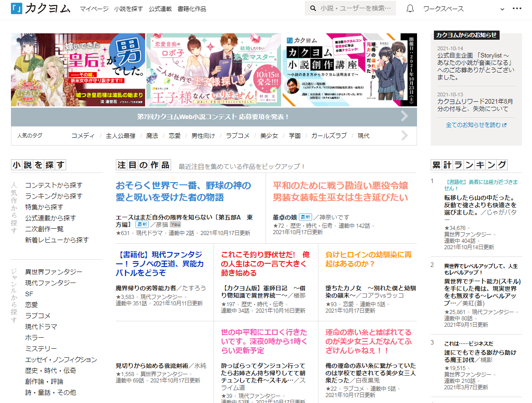Open 公式連載 in top navigation

click(160, 9)
